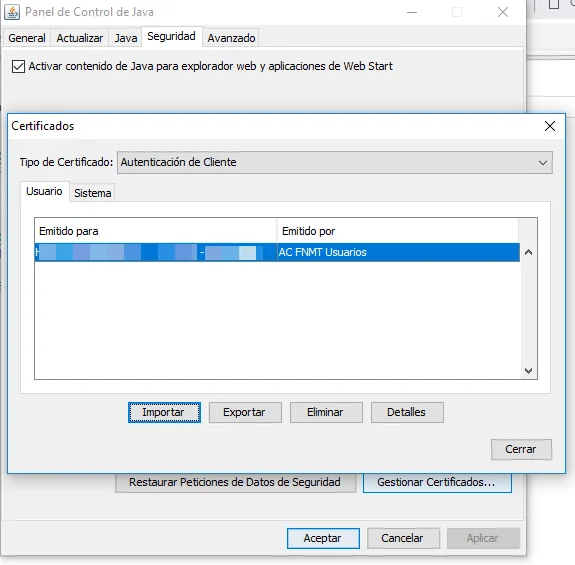
Task: Open the Avanzado tab
Action: click(231, 38)
